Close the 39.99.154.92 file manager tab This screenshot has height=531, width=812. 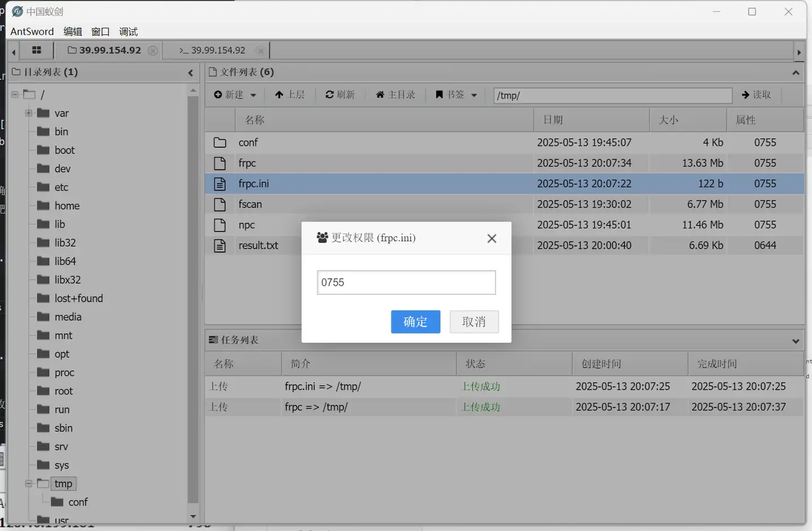[x=153, y=50]
